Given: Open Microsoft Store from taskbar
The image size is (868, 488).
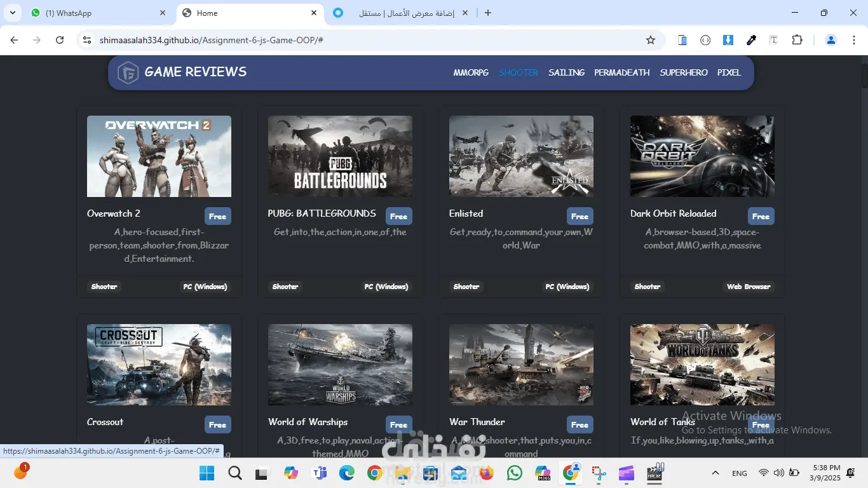Looking at the screenshot, I should pos(431,473).
